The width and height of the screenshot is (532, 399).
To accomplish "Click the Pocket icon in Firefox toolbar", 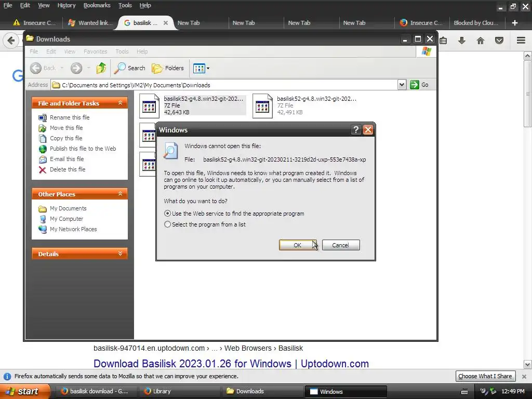I will (499, 41).
